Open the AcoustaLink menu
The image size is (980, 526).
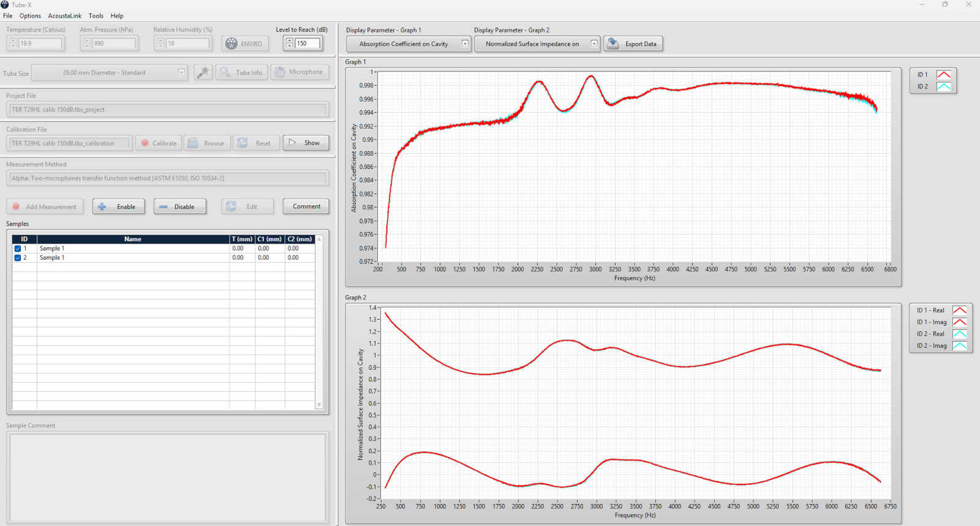(64, 16)
